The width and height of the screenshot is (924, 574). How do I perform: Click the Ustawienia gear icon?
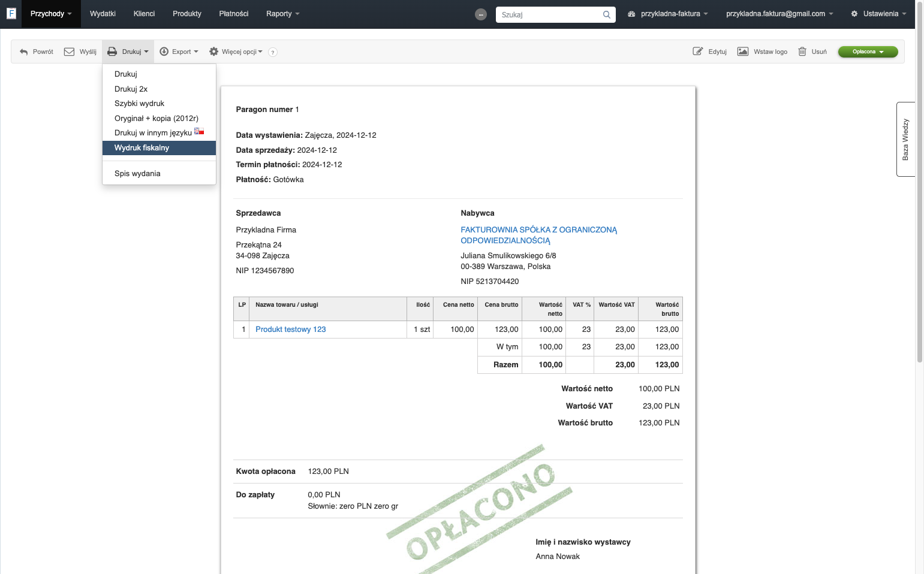click(854, 14)
